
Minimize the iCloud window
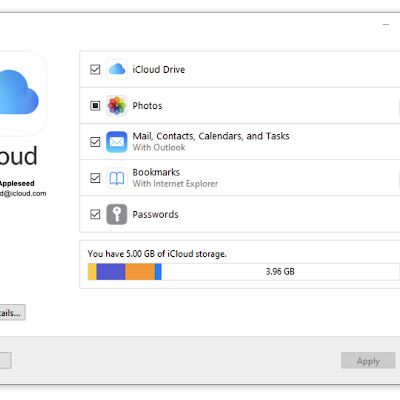(386, 25)
